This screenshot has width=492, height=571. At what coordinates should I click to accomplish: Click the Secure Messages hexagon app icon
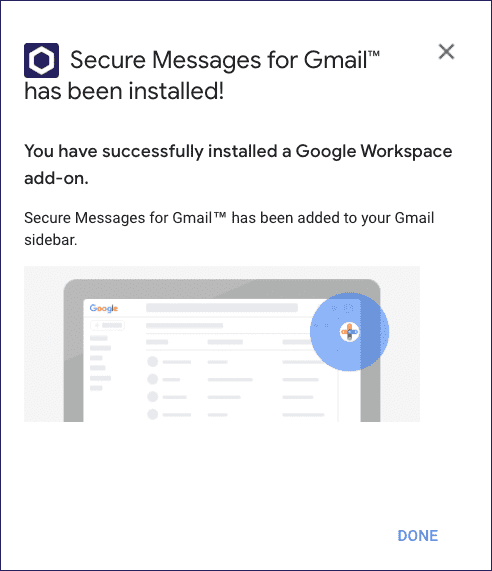pos(42,60)
